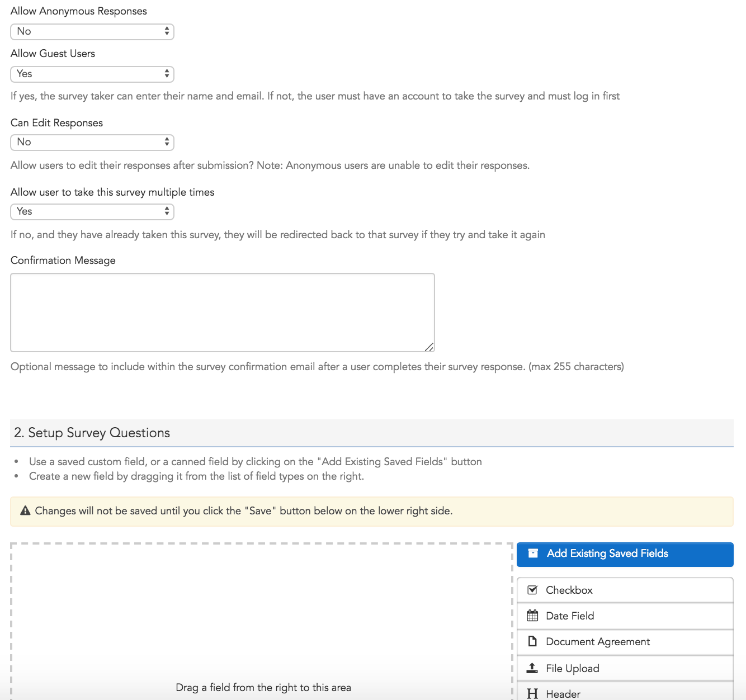Click the 'Allow user to take this survey multiple times' label
The image size is (746, 700).
[112, 192]
